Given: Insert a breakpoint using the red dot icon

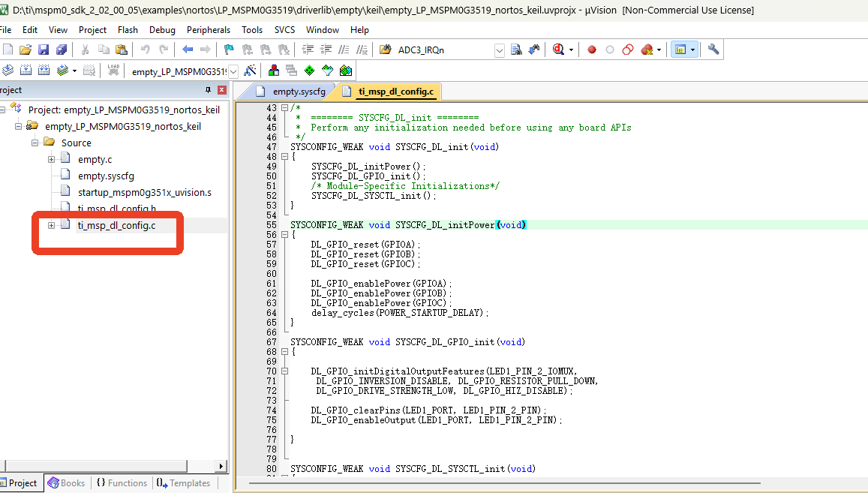Looking at the screenshot, I should [592, 50].
